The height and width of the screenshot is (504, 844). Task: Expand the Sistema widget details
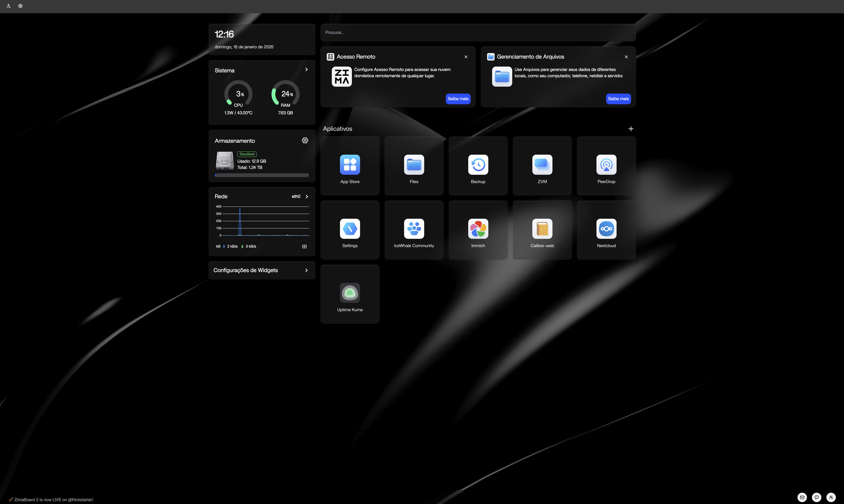coord(306,70)
